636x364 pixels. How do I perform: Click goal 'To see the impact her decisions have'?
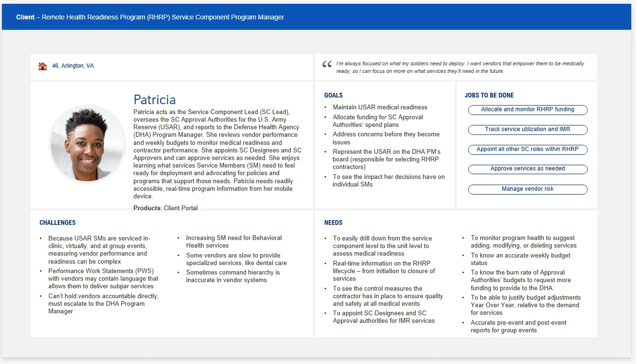pyautogui.click(x=389, y=181)
